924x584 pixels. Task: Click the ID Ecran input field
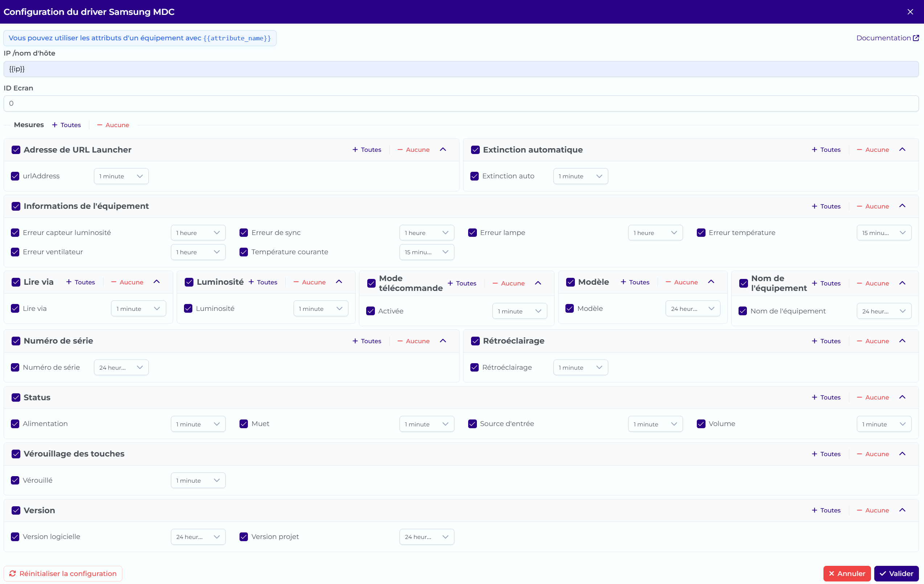click(x=461, y=103)
